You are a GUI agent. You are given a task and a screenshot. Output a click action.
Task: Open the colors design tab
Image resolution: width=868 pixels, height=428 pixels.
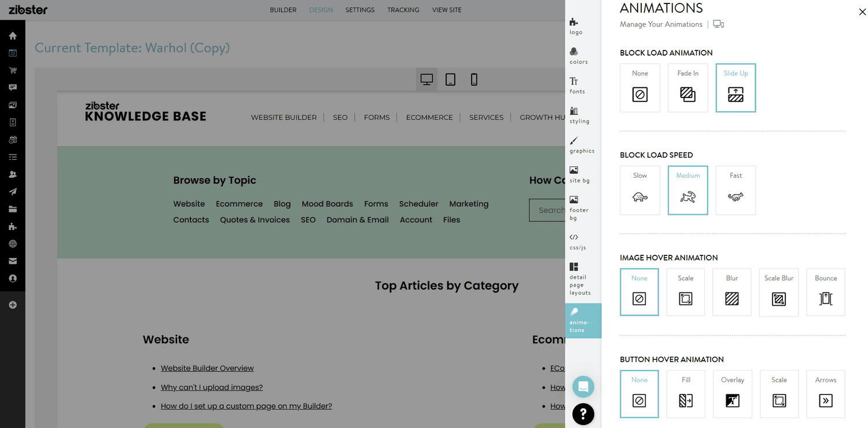click(x=579, y=56)
